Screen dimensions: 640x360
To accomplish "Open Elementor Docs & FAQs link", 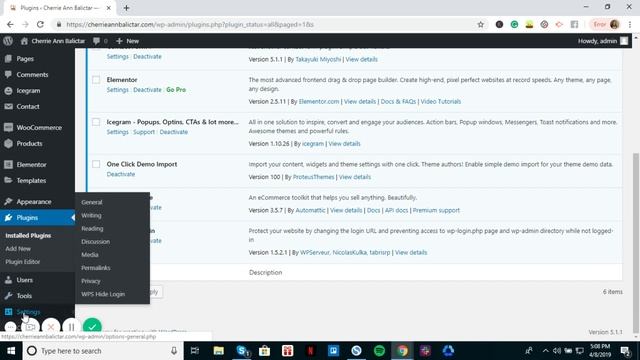I will [x=398, y=102].
